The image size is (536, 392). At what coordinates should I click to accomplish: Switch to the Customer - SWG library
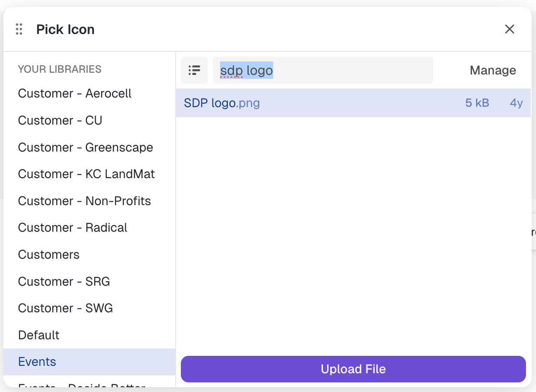coord(89,308)
